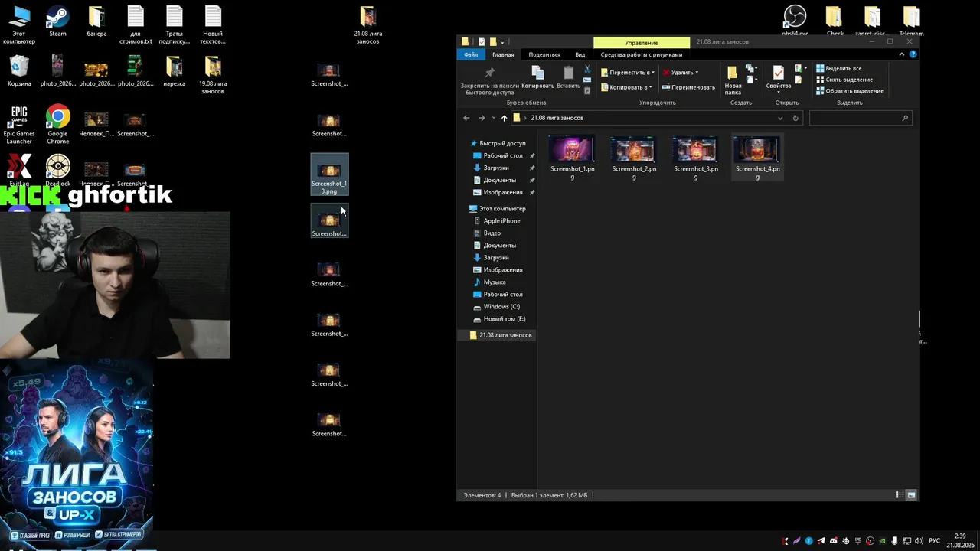Screen dimensions: 980x551
Task: Click the scissors Cut icon
Action: (x=587, y=69)
